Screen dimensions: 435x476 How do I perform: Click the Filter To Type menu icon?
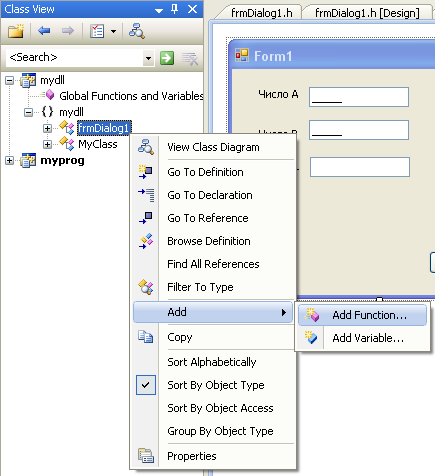[146, 287]
